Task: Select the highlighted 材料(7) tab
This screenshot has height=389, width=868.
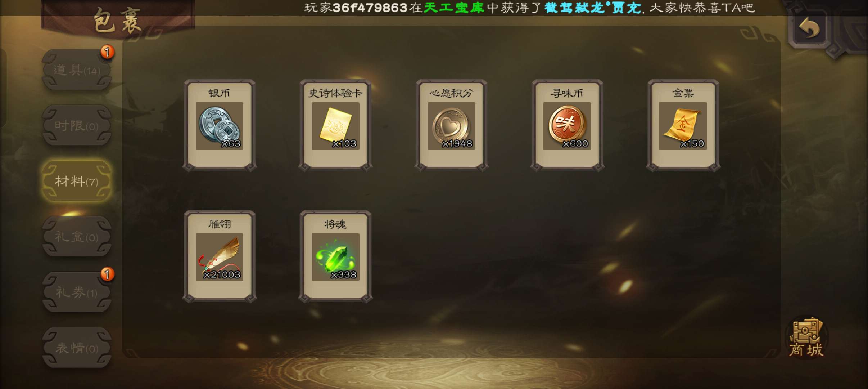Action: tap(77, 181)
